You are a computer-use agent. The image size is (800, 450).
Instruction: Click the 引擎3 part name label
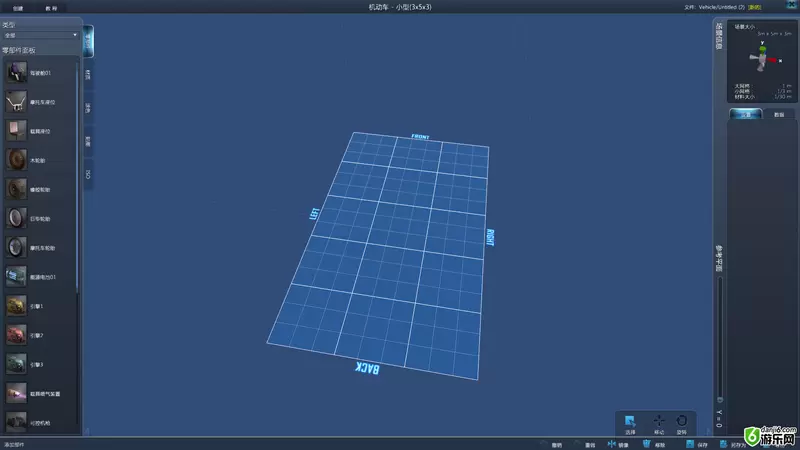point(36,364)
